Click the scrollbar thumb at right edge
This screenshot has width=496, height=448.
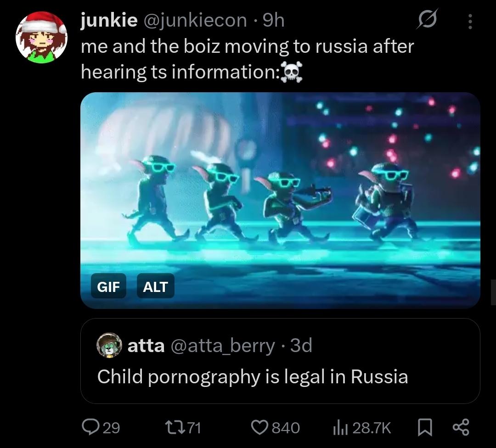[493, 292]
